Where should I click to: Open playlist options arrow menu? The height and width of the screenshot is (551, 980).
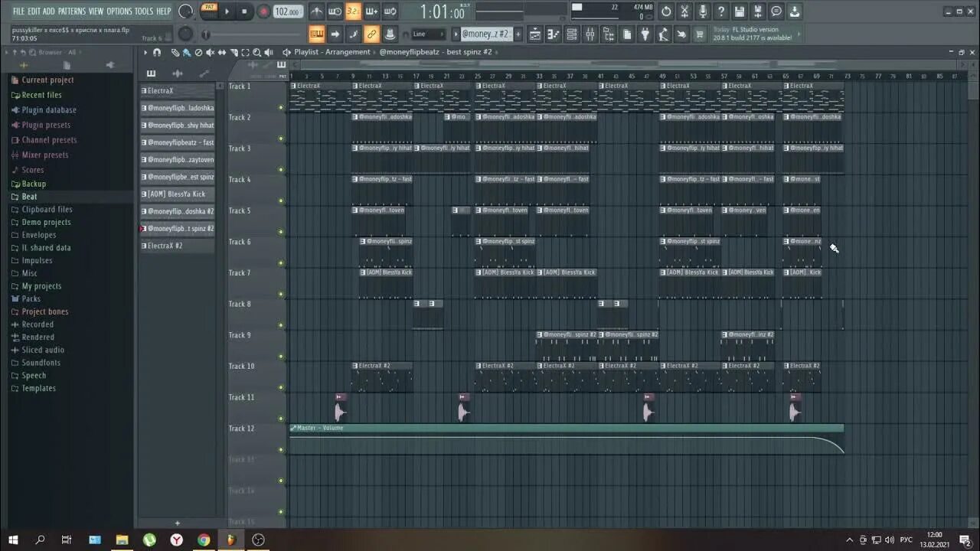(x=145, y=52)
